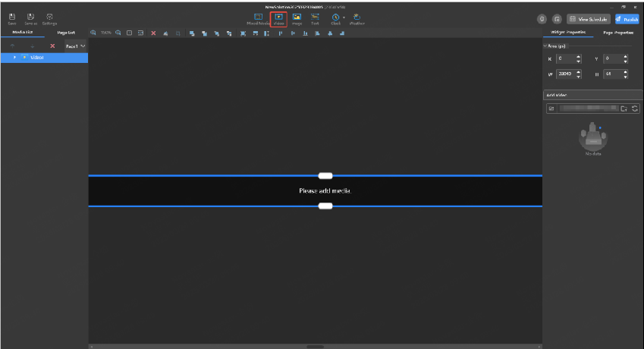This screenshot has width=644, height=349.
Task: Increase the Y value with up arrow
Action: tap(626, 57)
